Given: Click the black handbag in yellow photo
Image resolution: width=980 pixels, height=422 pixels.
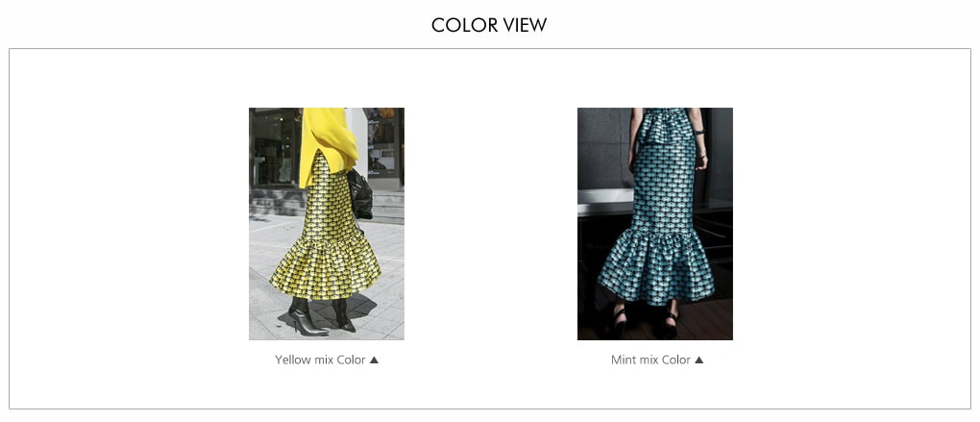Looking at the screenshot, I should pyautogui.click(x=359, y=193).
